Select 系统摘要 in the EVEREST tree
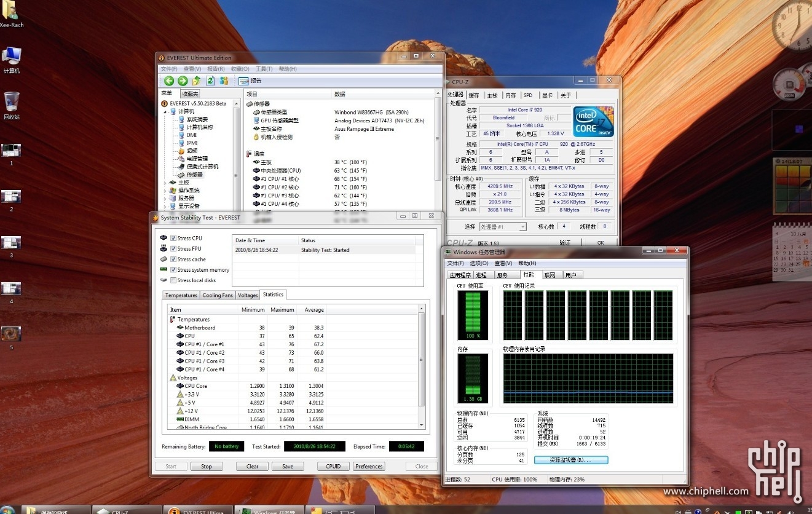Image resolution: width=812 pixels, height=514 pixels. pyautogui.click(x=197, y=119)
